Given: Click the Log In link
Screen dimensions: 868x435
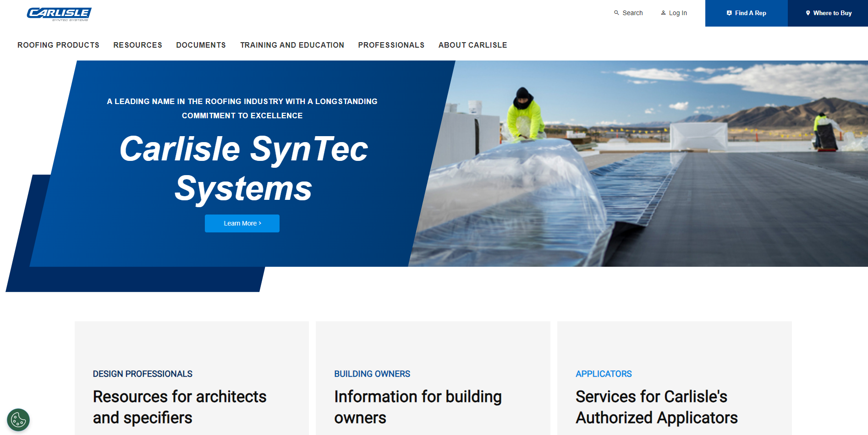Looking at the screenshot, I should pos(677,13).
